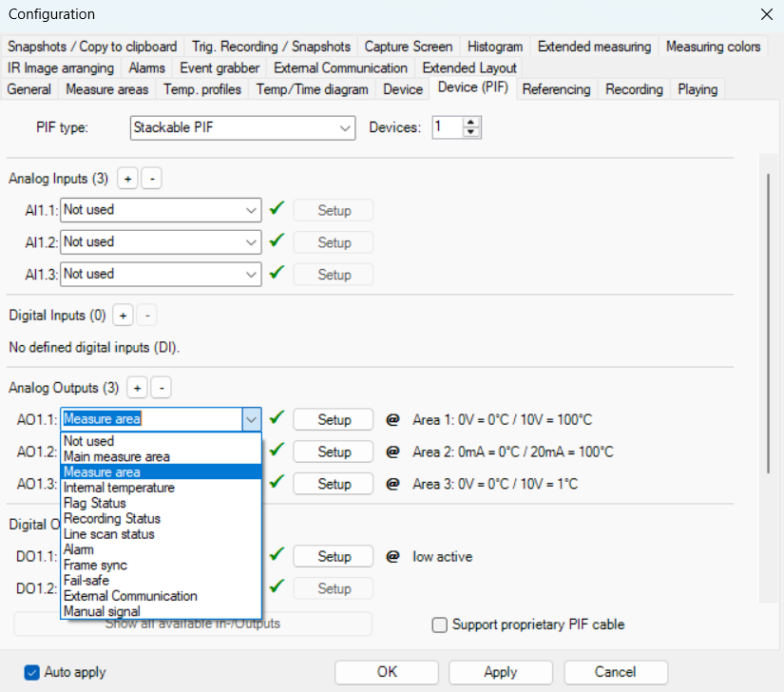Switch to the Device tab

[403, 89]
